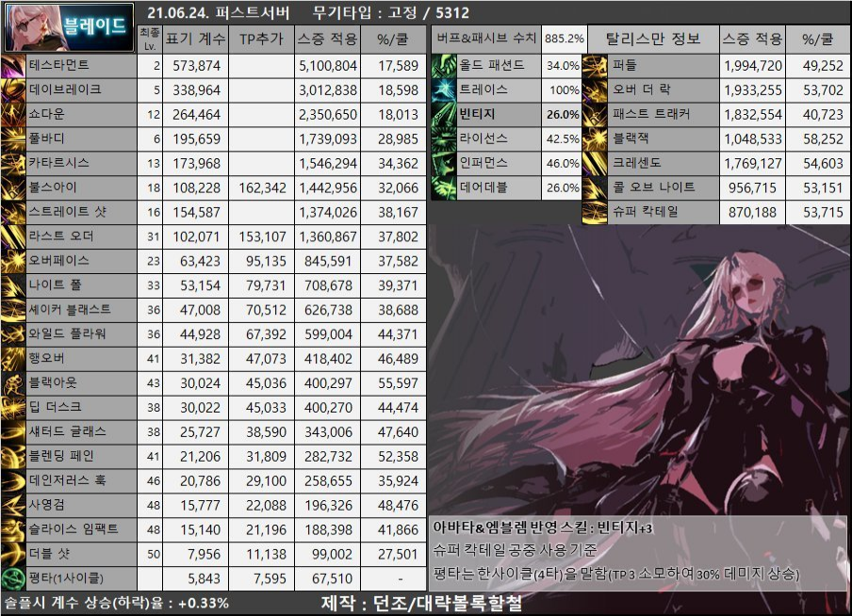
Task: Click the 슈퍼 칵테일 talisman icon
Action: pos(595,212)
